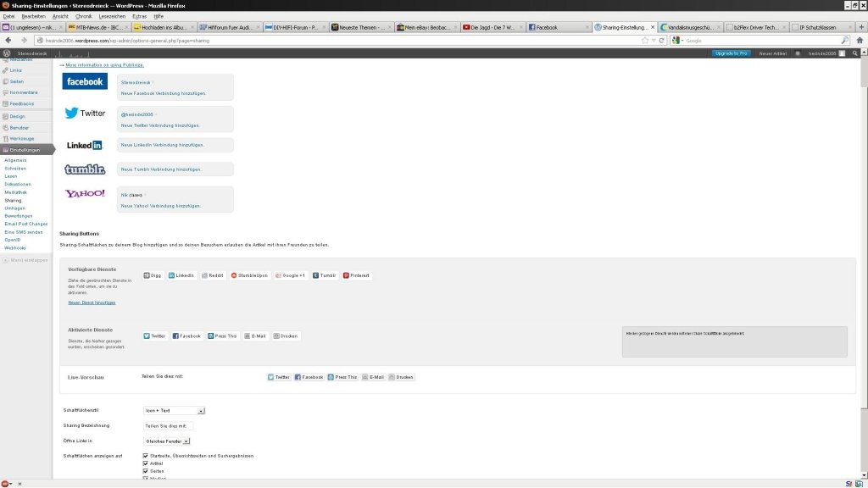This screenshot has height=488, width=868.
Task: Click the Upgrade to Pro button
Action: [731, 53]
